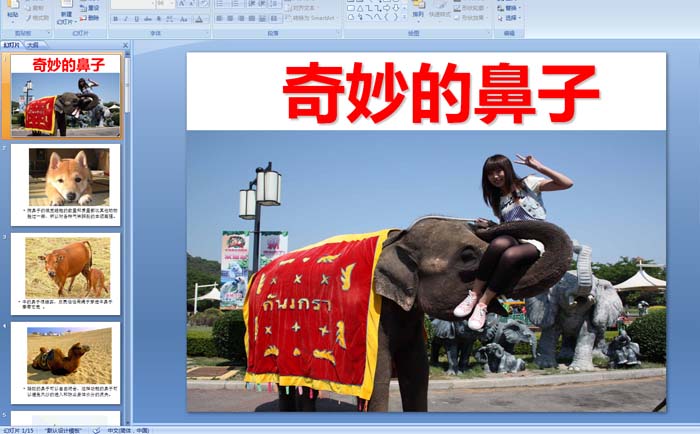
Task: Select slide 2 dog thumbnail
Action: pyautogui.click(x=66, y=185)
